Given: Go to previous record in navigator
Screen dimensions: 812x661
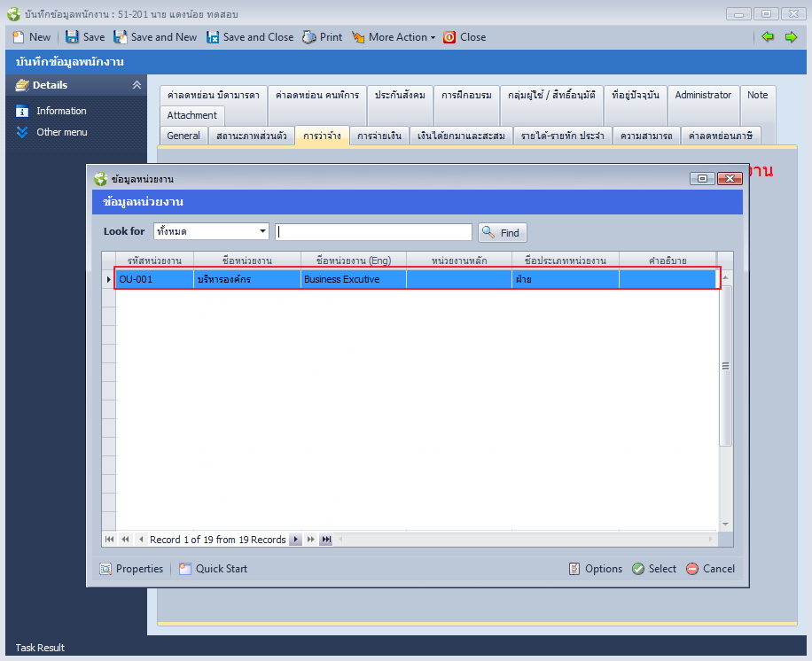Looking at the screenshot, I should [141, 540].
